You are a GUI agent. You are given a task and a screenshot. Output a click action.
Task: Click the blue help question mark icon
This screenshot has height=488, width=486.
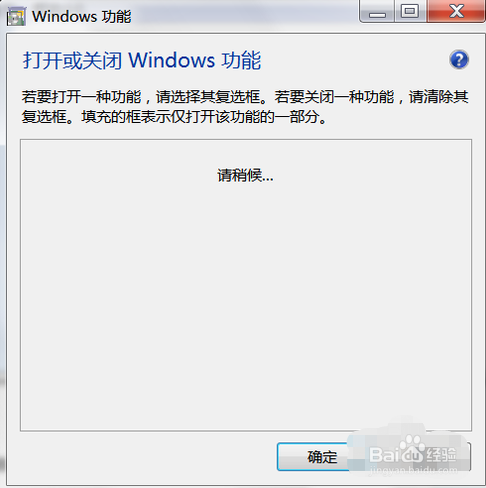[459, 60]
